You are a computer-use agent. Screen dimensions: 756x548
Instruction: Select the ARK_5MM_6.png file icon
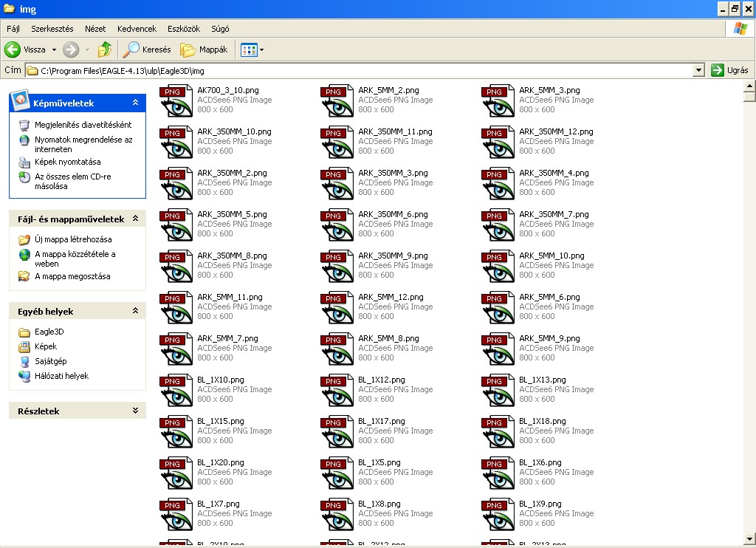[498, 308]
